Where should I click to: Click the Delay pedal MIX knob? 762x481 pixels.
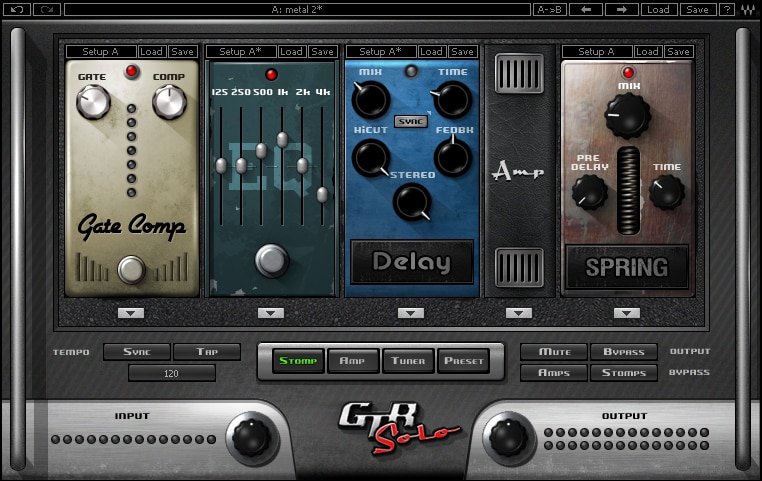371,100
